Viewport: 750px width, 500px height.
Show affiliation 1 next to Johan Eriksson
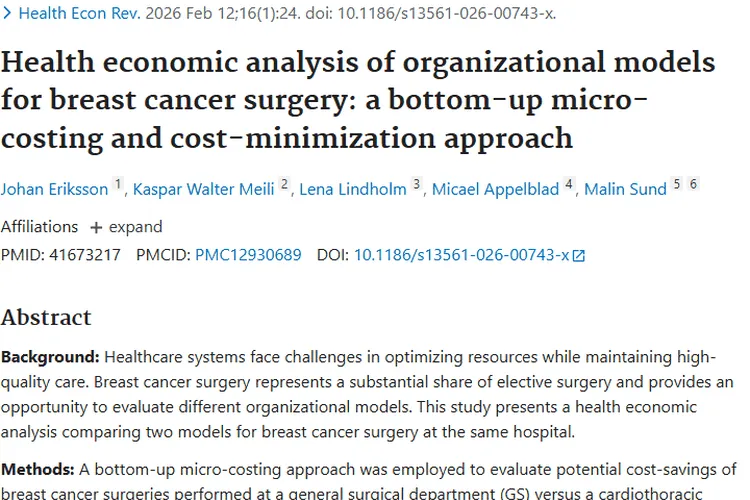coord(117,184)
